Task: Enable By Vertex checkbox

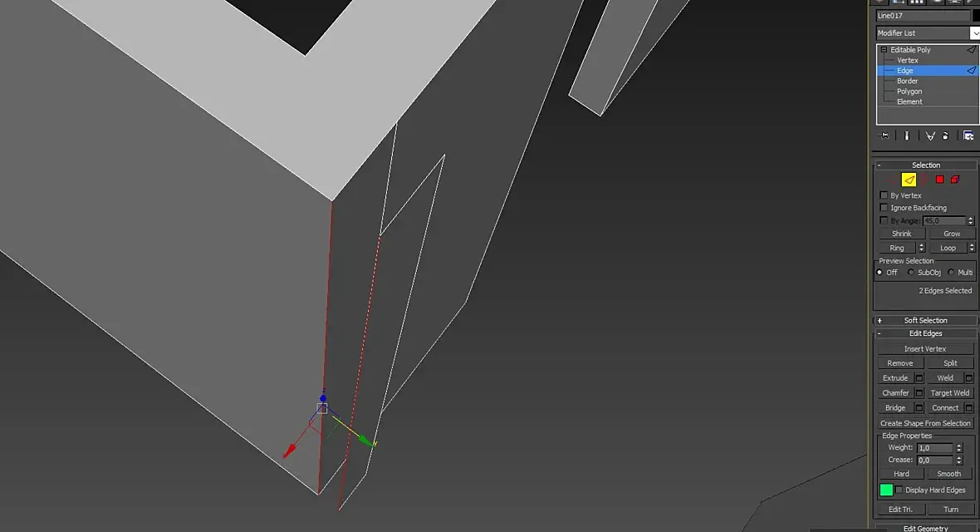Action: click(884, 195)
